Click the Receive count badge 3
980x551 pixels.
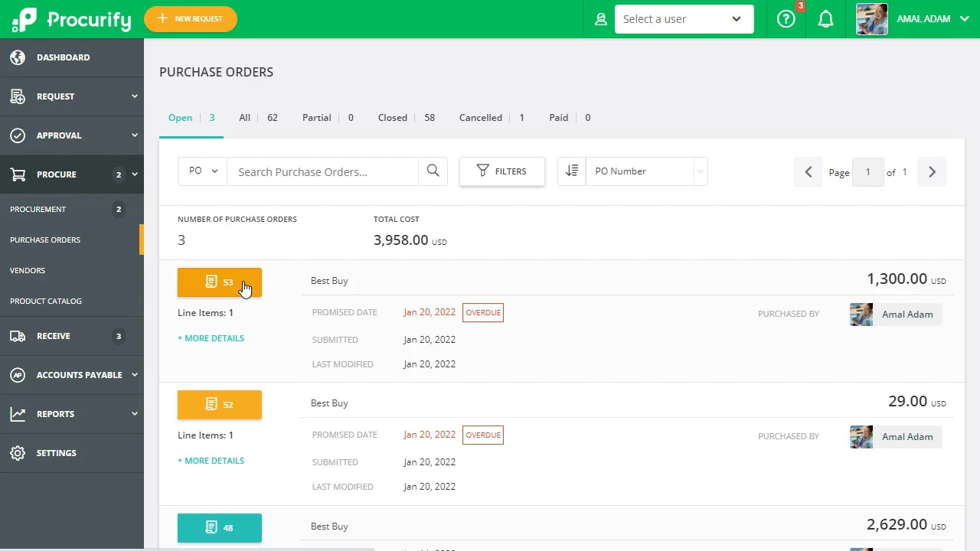click(118, 336)
